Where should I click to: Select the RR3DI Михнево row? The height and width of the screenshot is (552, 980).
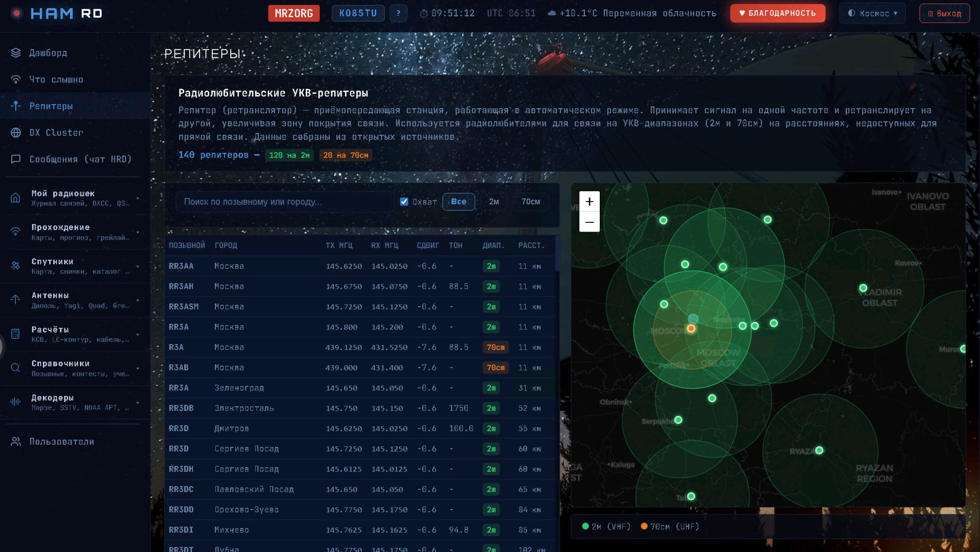tap(360, 530)
